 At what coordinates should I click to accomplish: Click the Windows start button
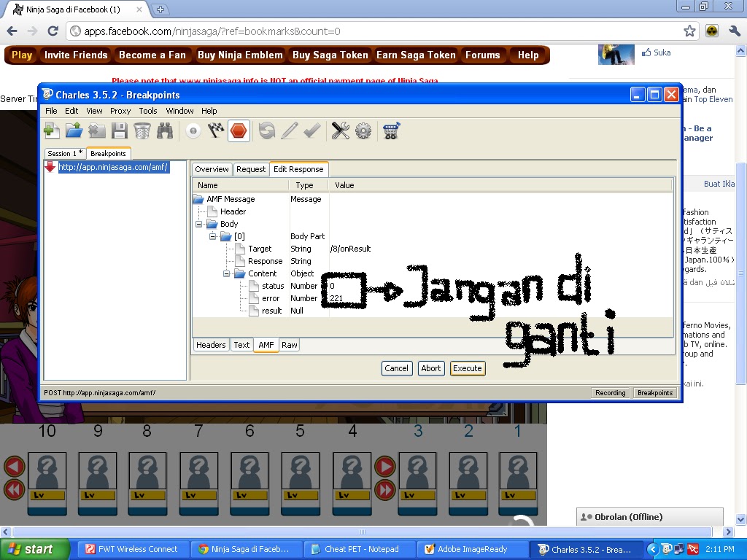[x=34, y=549]
